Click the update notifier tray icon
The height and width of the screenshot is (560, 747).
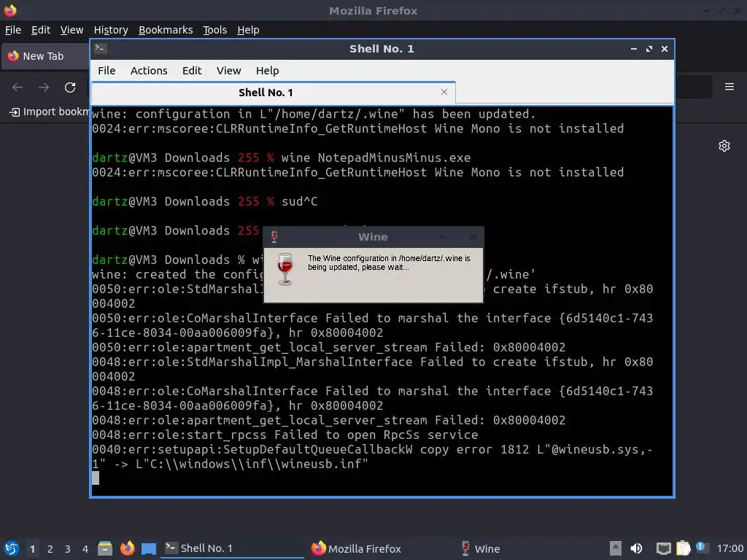701,548
